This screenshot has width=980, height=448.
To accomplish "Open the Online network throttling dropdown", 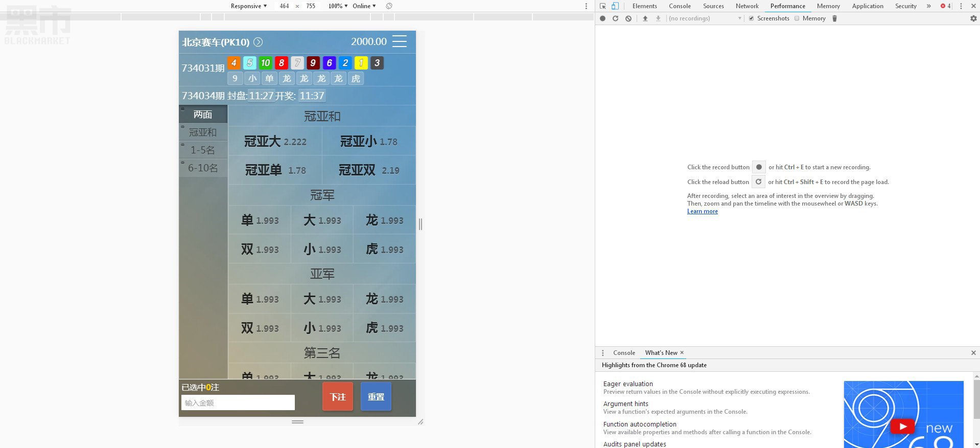I will coord(364,6).
